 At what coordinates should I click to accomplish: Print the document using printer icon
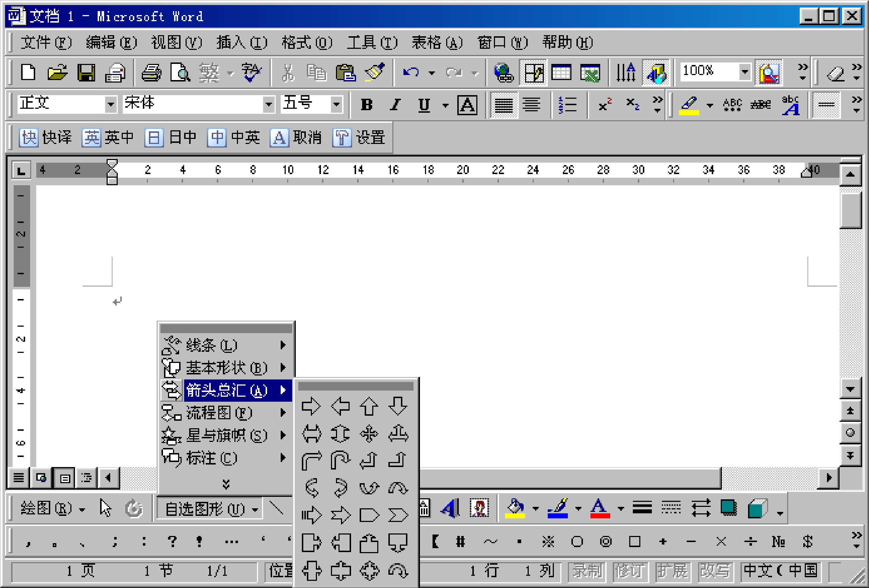click(151, 72)
